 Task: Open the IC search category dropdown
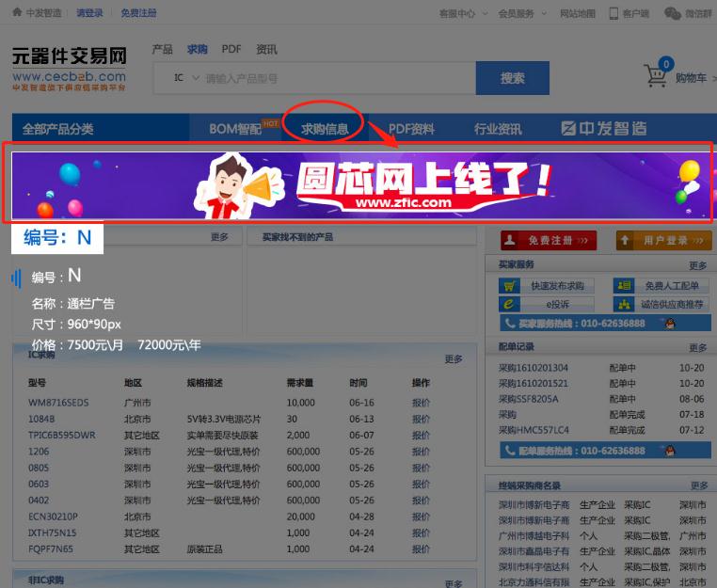pos(186,78)
